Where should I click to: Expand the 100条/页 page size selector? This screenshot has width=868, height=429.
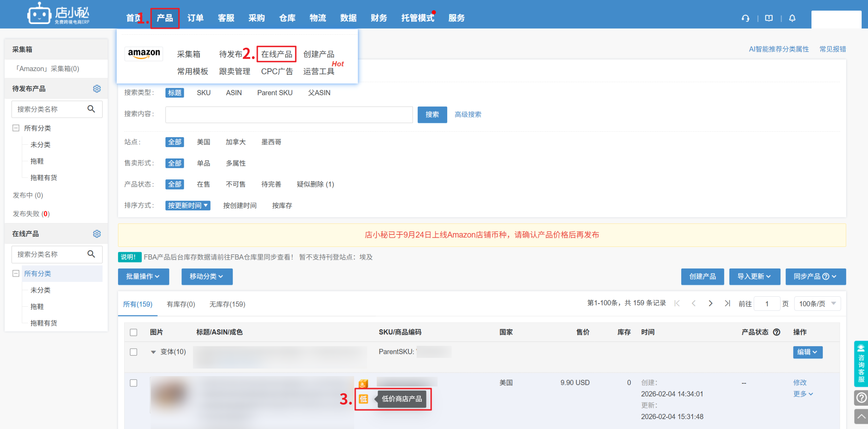(x=817, y=303)
